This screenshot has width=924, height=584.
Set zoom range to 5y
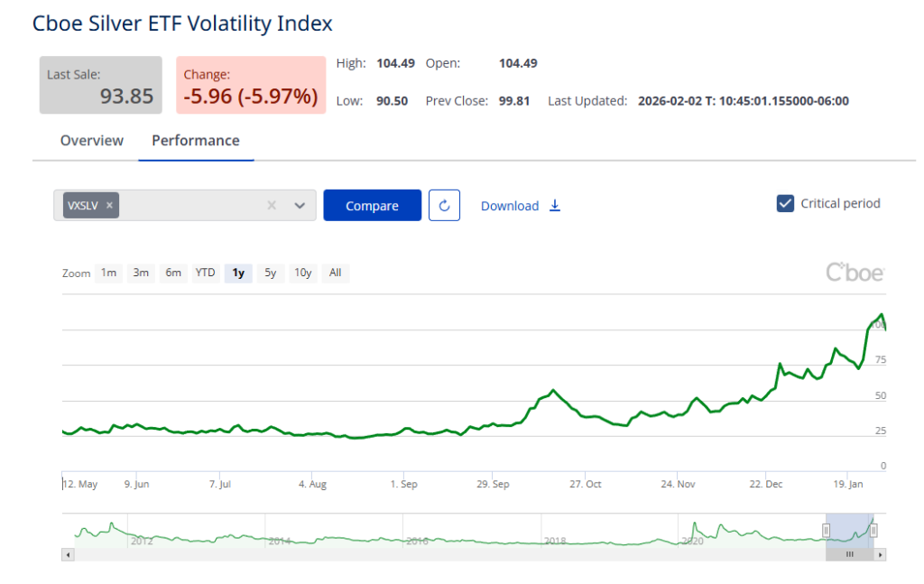(x=270, y=273)
